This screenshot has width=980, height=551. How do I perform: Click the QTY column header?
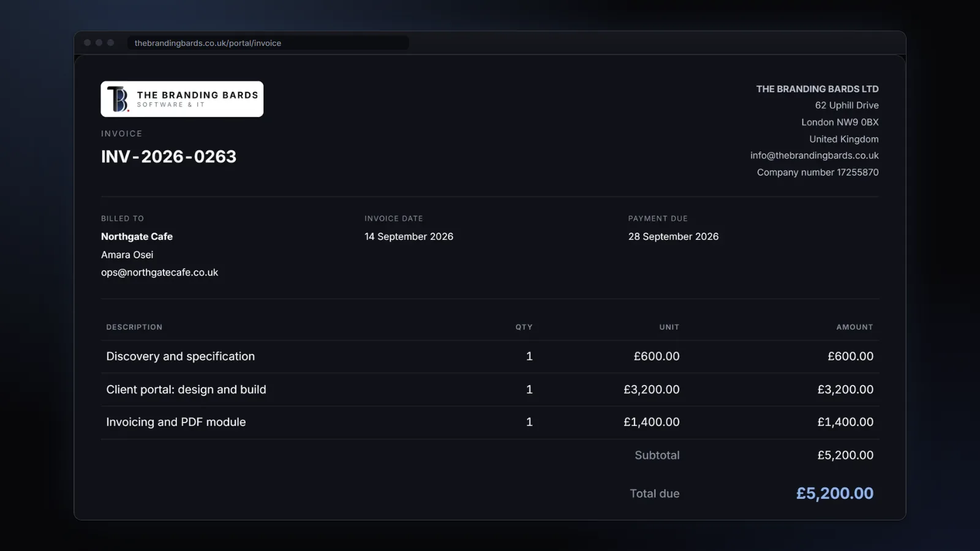(x=524, y=327)
